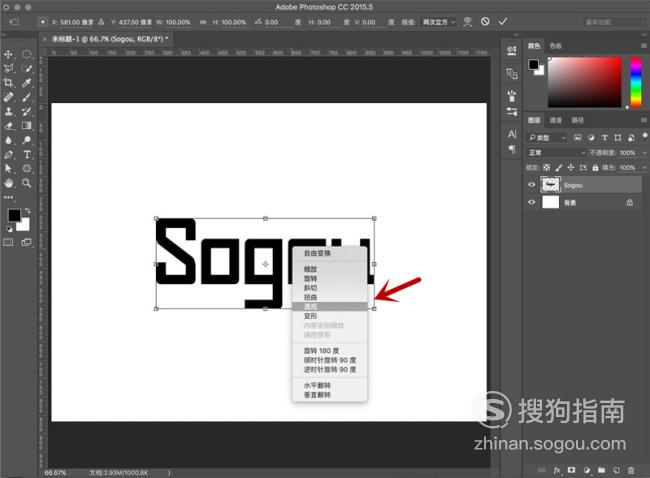This screenshot has height=478, width=650.
Task: Select the Move tool
Action: pos(8,54)
